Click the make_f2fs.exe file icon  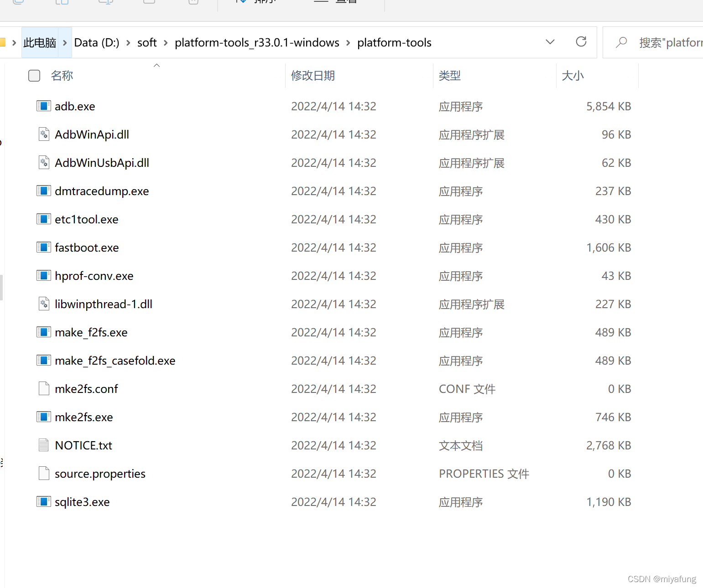coord(44,332)
